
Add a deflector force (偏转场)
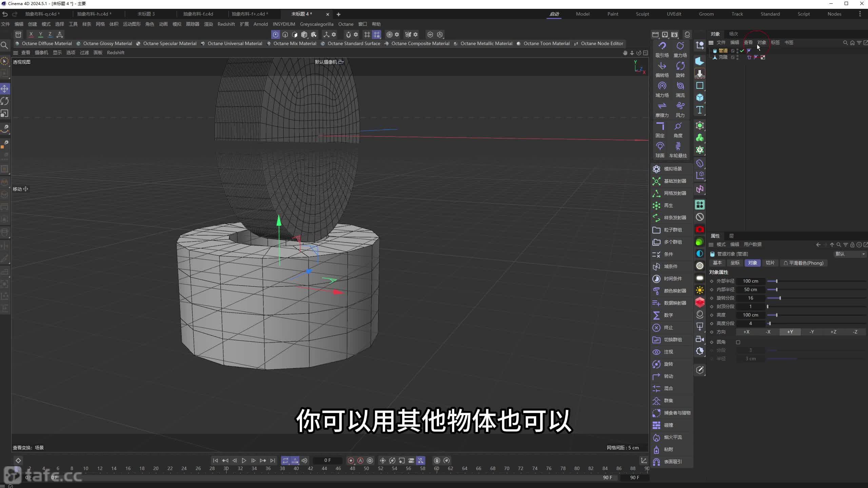(662, 69)
